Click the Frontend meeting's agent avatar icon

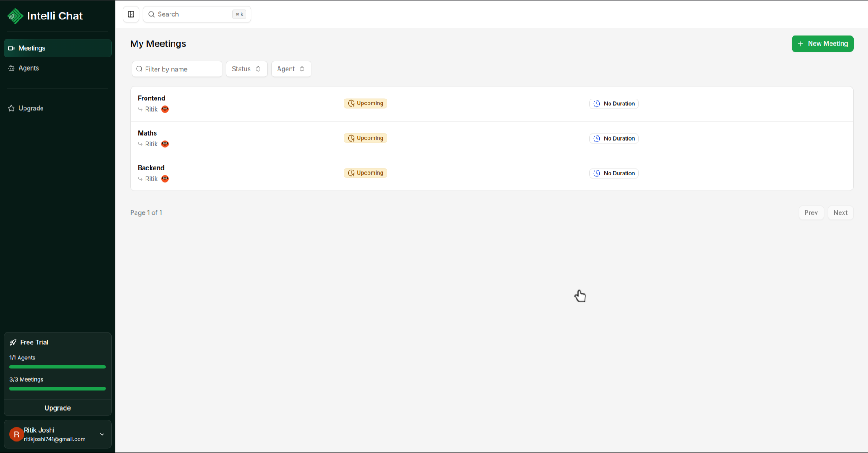point(165,109)
